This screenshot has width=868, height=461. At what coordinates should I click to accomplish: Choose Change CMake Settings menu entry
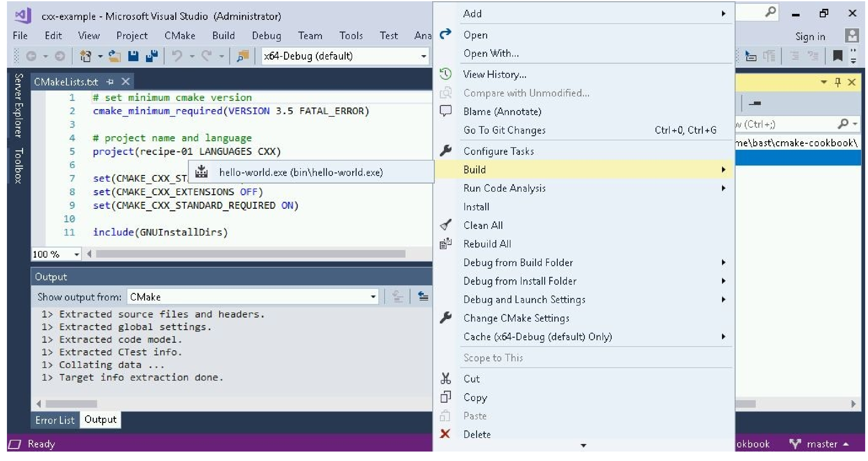(x=516, y=318)
